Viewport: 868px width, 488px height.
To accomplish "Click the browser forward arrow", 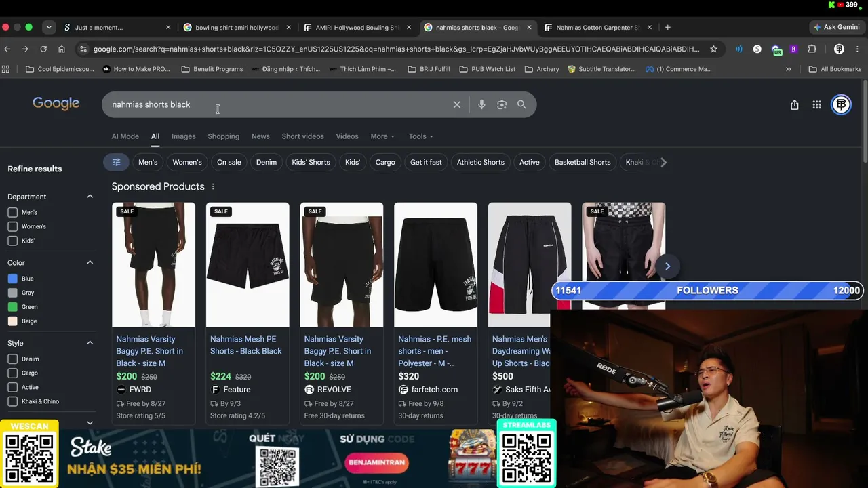I will point(25,49).
